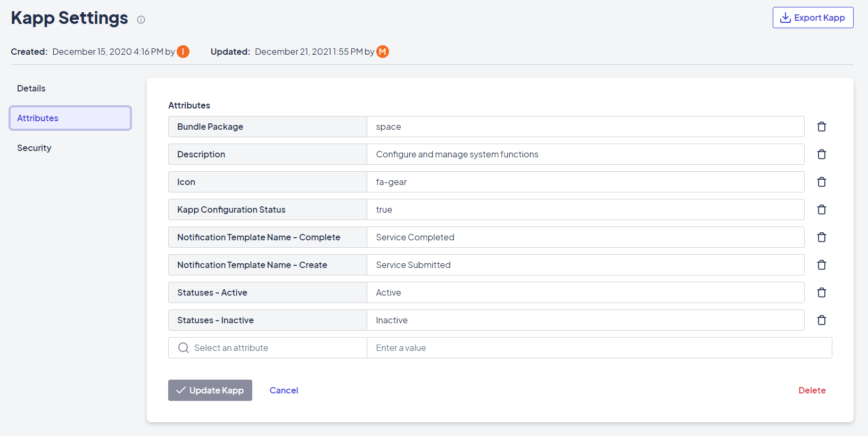Click the red Delete link
Viewport: 868px width, 436px height.
coord(812,390)
